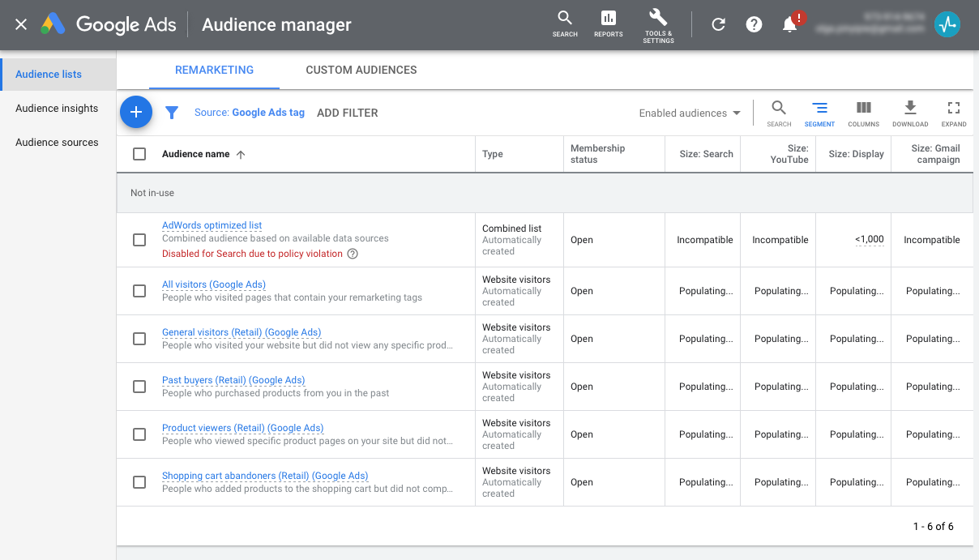
Task: Open the Enabled audiences dropdown
Action: point(690,113)
